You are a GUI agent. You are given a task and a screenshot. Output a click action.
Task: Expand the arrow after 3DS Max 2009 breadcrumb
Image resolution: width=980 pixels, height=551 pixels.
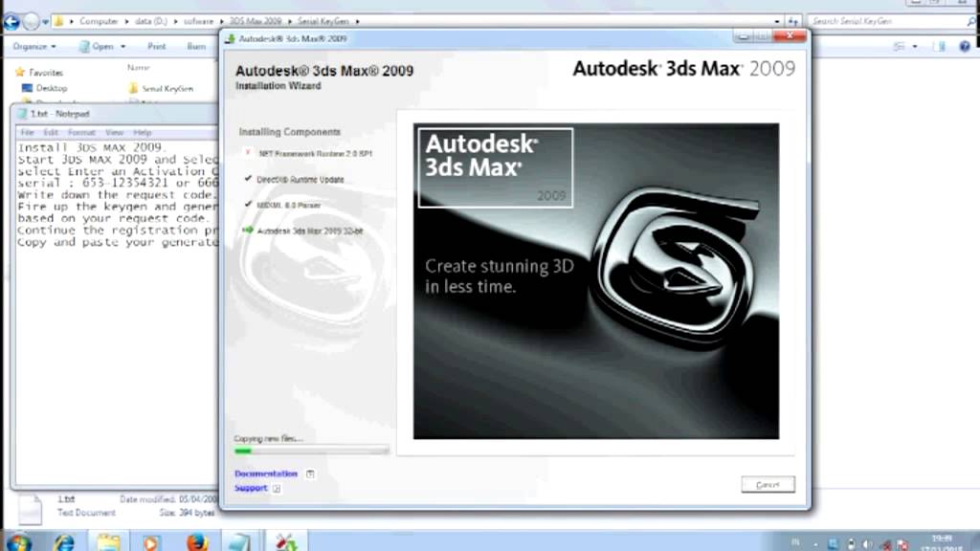[x=289, y=21]
